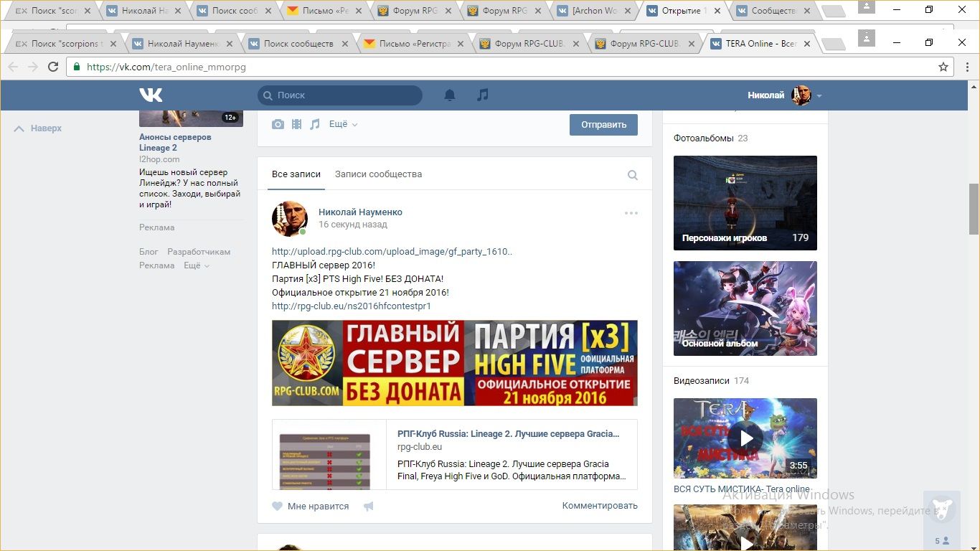Click Наверх to return to top
980x551 pixels.
coord(38,128)
